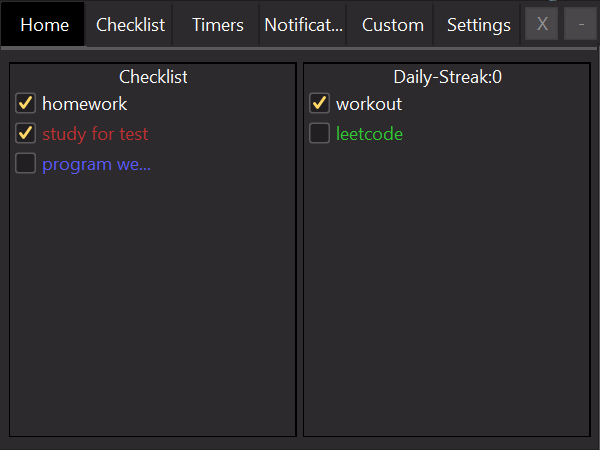Check the leetcode checkbox
The height and width of the screenshot is (450, 600).
[x=319, y=134]
